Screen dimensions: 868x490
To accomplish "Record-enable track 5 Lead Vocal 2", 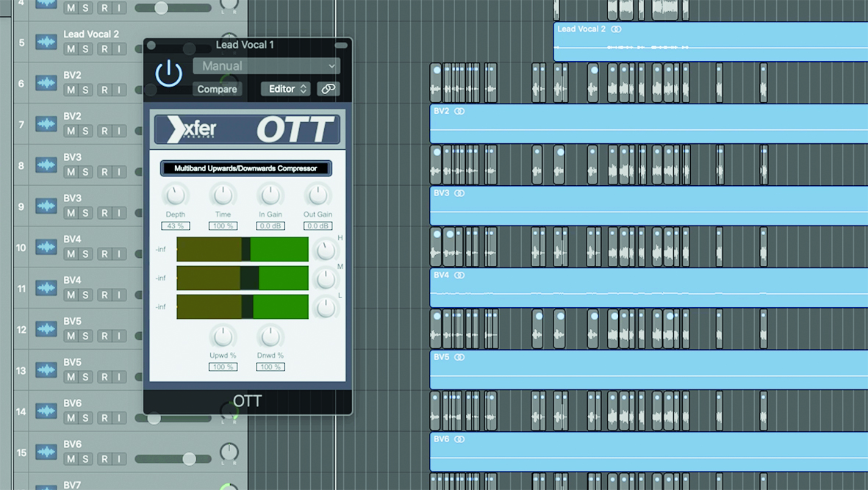I will pyautogui.click(x=104, y=48).
